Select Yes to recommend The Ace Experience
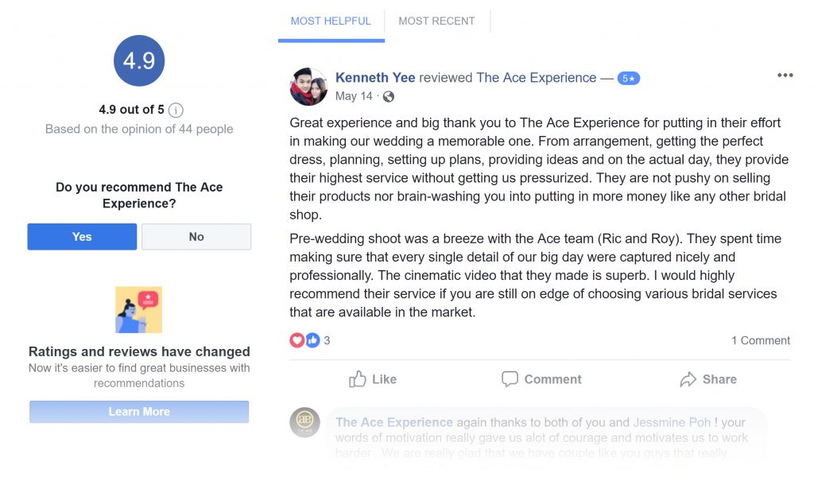This screenshot has width=814, height=504. click(x=82, y=237)
